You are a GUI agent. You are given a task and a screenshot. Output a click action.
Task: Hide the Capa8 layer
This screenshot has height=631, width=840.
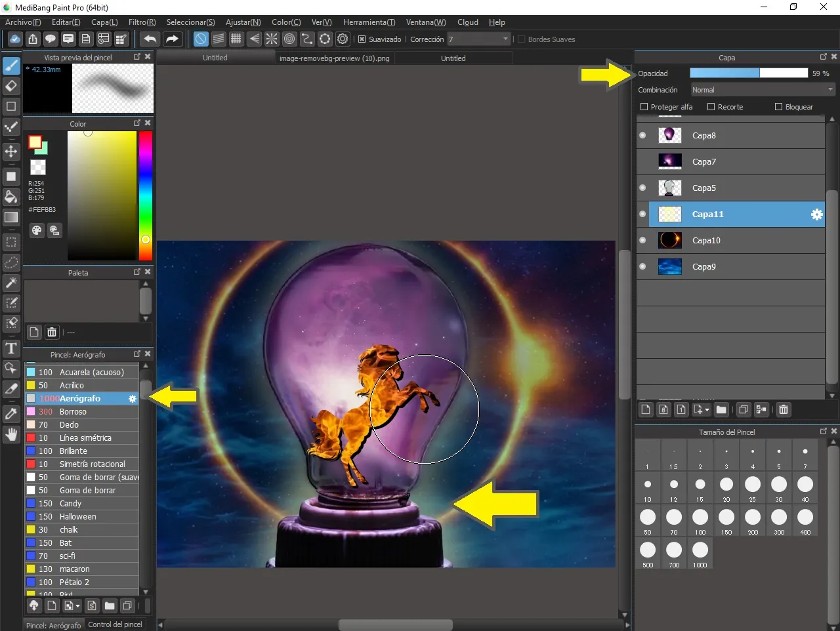click(x=642, y=135)
